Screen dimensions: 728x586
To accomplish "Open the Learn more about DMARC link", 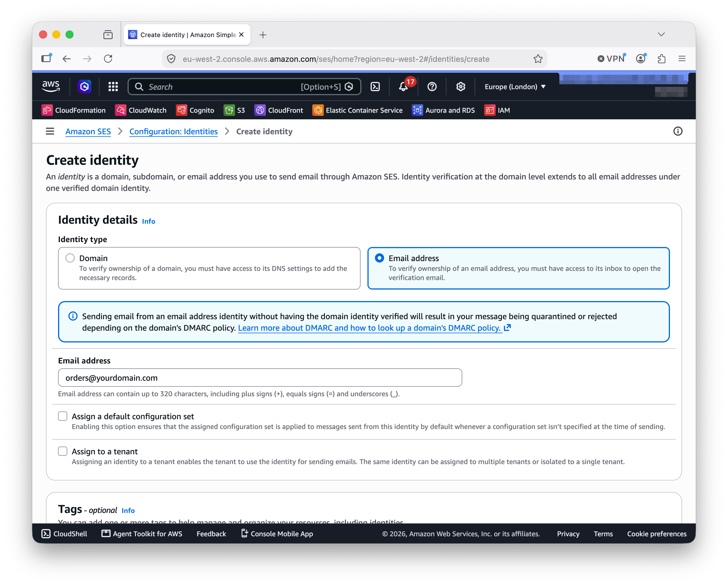I will [x=374, y=328].
